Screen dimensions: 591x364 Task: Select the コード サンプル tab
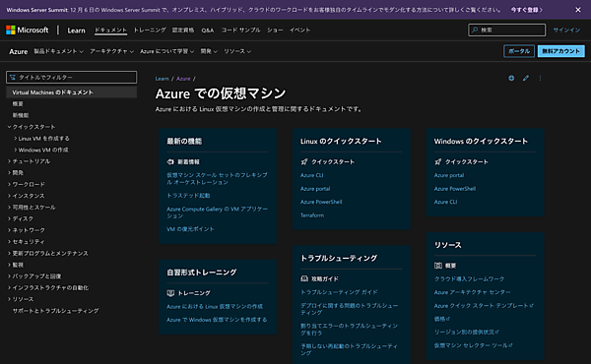pos(240,30)
